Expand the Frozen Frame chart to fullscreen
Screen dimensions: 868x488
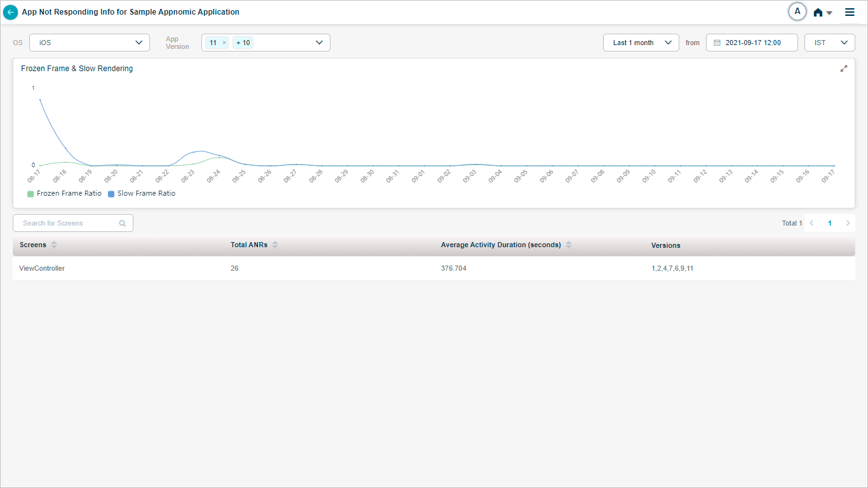click(844, 69)
